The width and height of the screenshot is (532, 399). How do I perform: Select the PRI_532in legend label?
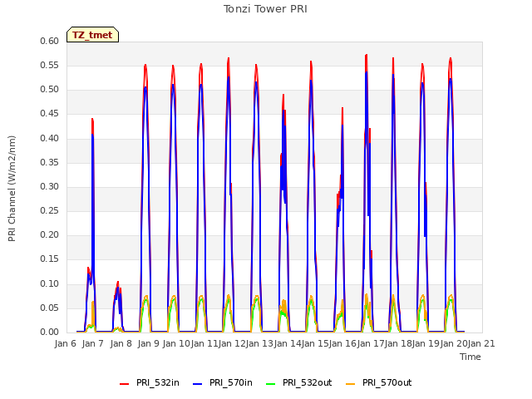click(x=158, y=382)
